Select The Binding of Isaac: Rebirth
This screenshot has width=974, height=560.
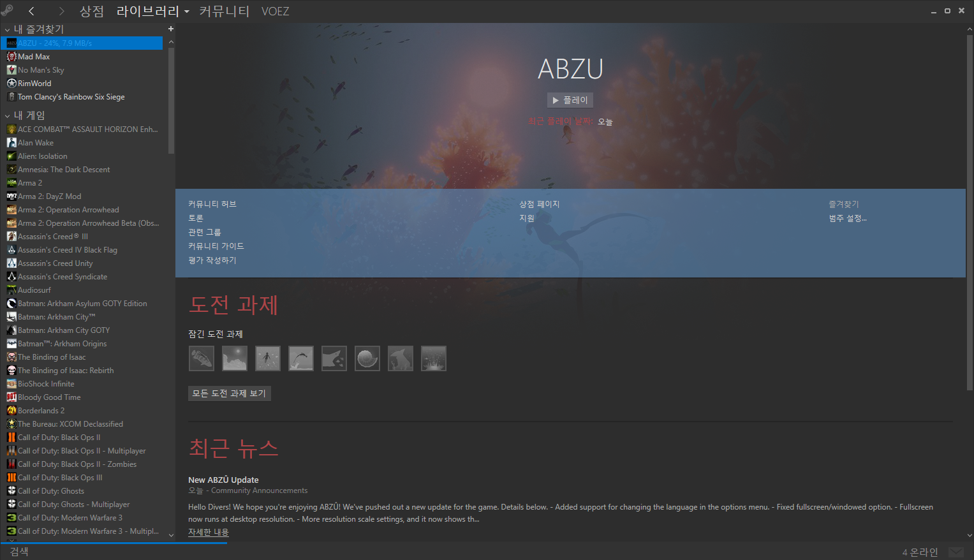[x=66, y=371]
